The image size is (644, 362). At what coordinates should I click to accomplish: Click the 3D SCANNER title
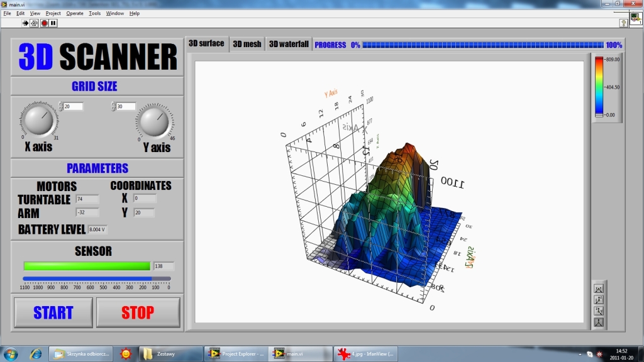97,57
